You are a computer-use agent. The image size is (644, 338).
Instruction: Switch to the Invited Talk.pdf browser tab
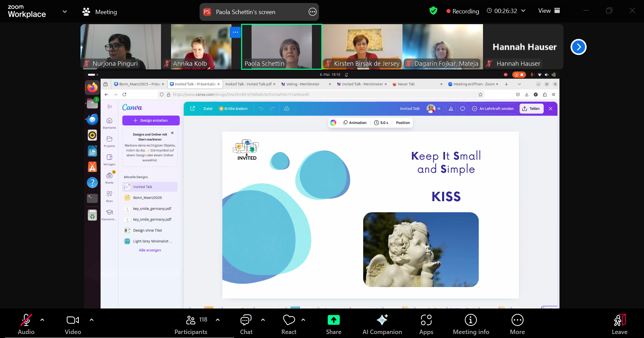250,84
